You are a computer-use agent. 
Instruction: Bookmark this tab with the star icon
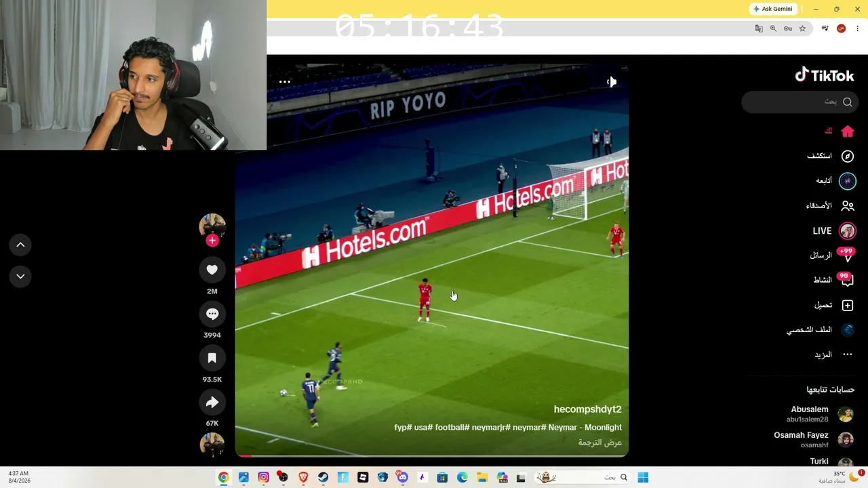802,28
